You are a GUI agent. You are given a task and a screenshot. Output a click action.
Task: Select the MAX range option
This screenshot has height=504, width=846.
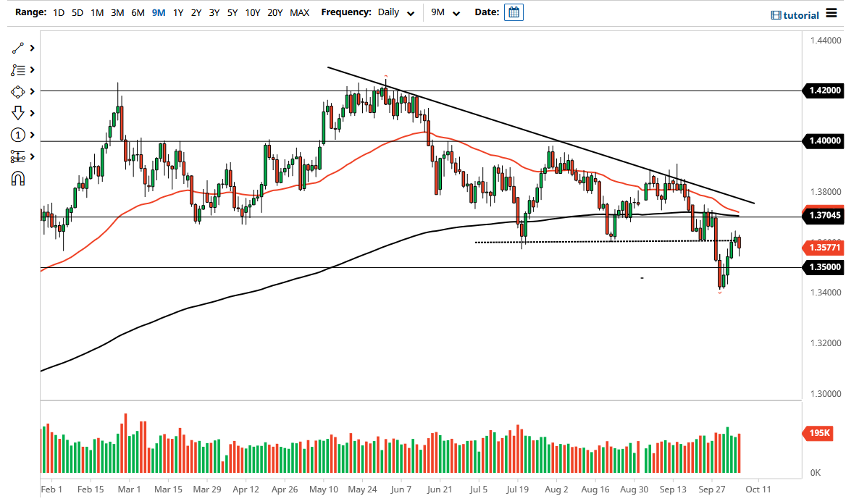(x=299, y=12)
